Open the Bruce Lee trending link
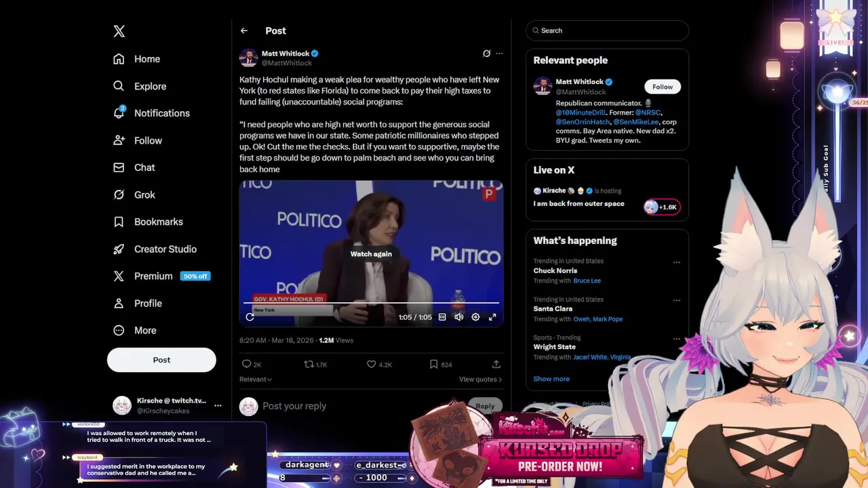This screenshot has width=868, height=488. coord(587,281)
